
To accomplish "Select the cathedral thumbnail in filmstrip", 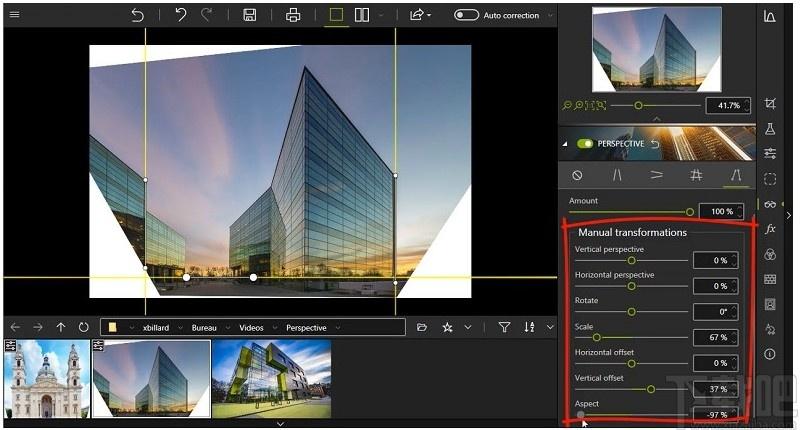I will click(x=47, y=378).
